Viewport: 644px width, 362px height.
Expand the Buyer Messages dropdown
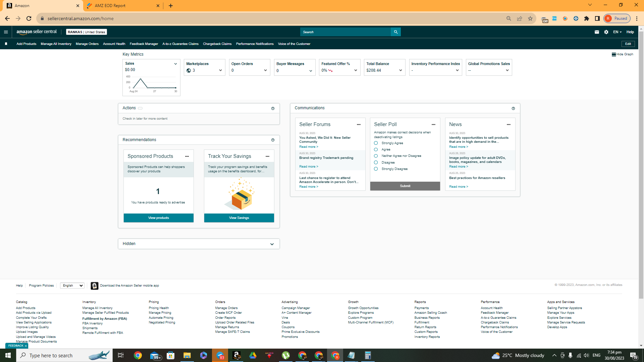(x=311, y=71)
